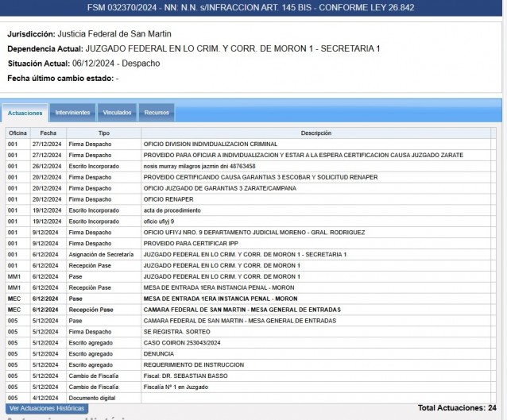507x420 pixels.
Task: Open the Recursos tab
Action: tap(157, 113)
